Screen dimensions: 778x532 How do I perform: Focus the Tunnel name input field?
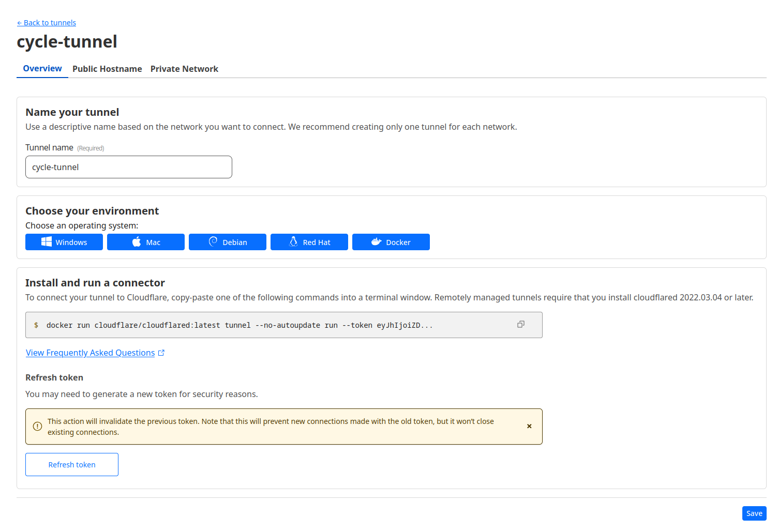129,167
